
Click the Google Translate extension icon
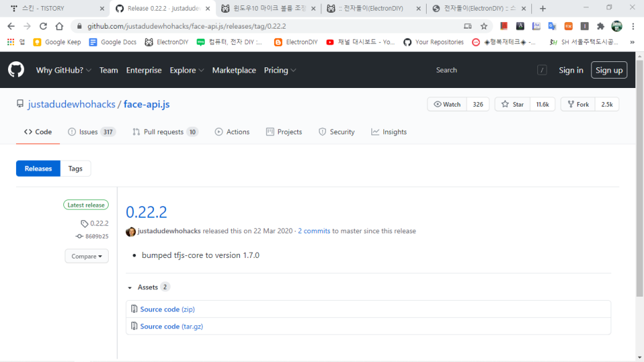point(552,26)
